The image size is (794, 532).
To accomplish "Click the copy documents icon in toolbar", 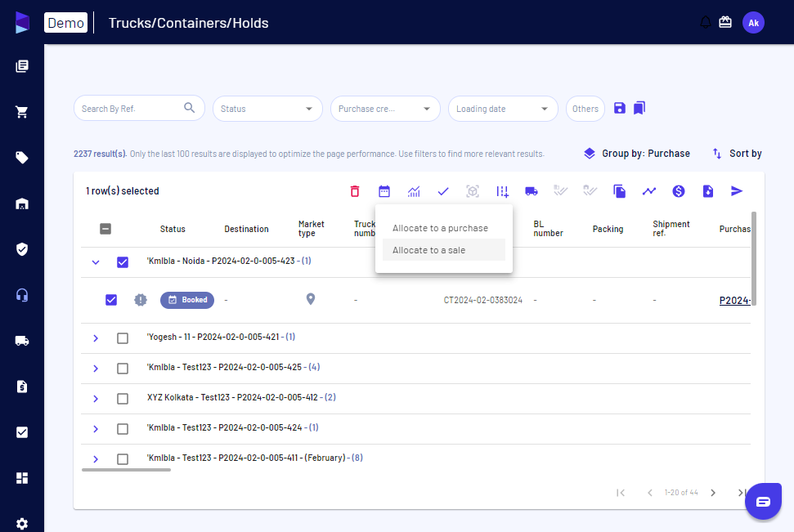I will coord(619,191).
